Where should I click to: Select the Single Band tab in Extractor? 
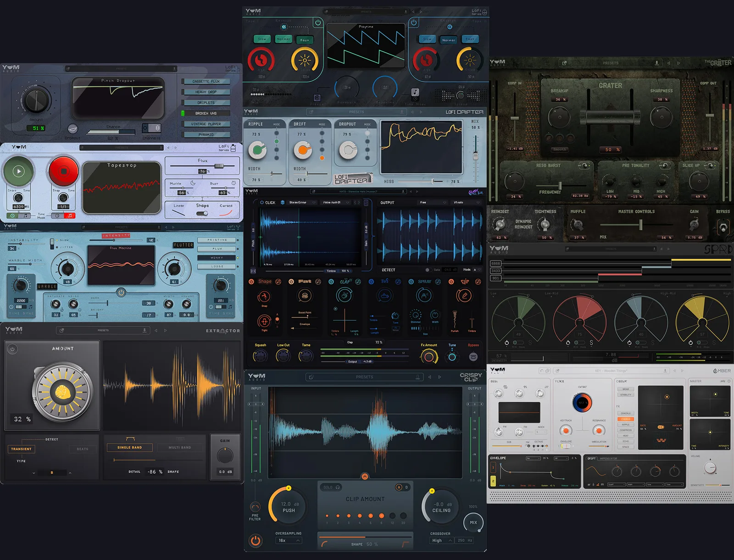130,448
